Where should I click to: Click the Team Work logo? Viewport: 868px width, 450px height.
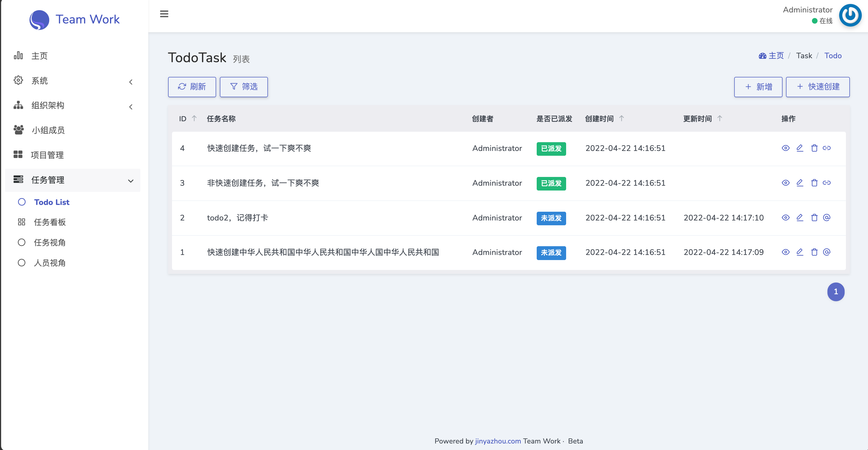click(74, 20)
